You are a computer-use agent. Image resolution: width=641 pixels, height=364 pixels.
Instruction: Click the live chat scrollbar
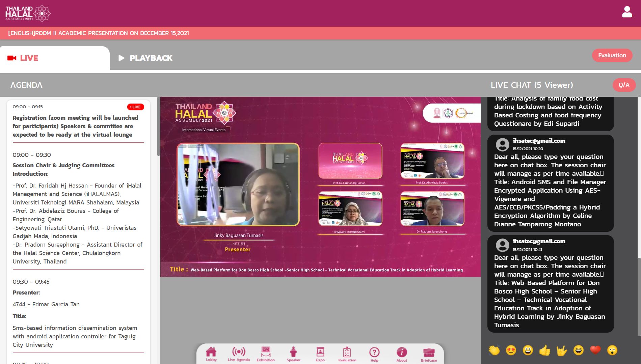(x=639, y=297)
